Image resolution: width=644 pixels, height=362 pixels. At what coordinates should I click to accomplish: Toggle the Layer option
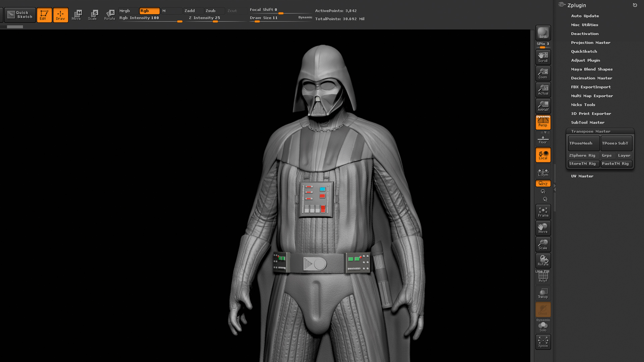click(625, 156)
